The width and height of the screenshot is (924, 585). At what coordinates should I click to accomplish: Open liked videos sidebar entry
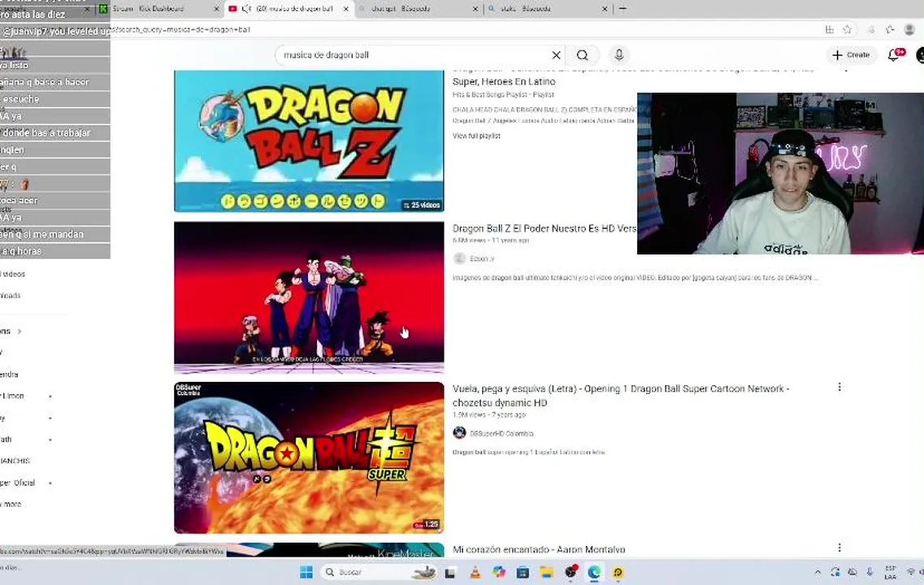(x=12, y=274)
